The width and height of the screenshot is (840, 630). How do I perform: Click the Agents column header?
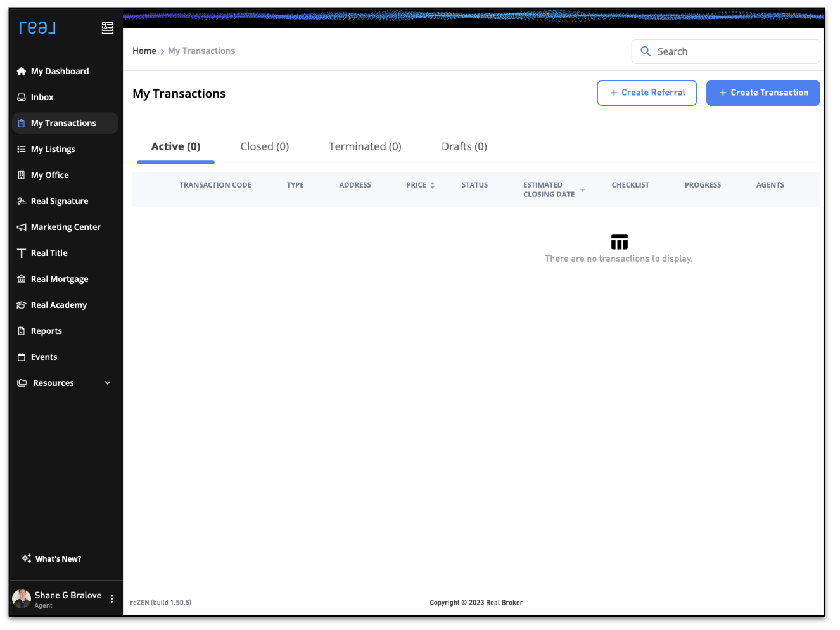point(770,186)
